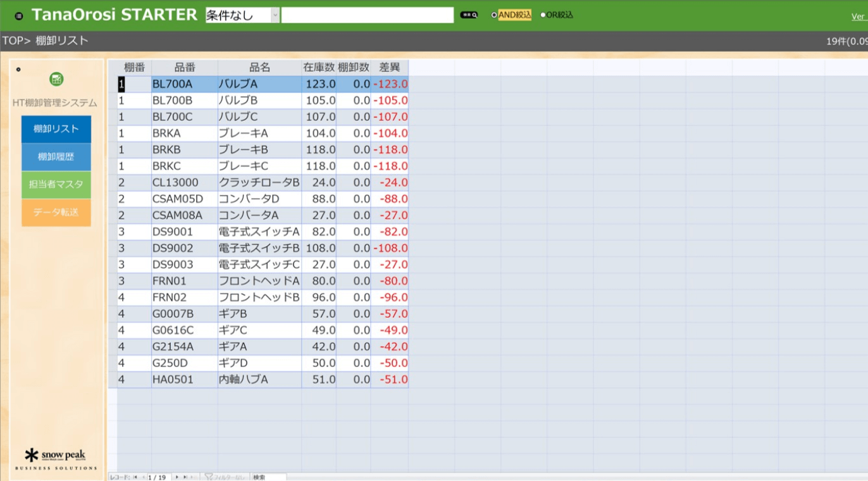Click the part number cell CL13000
Screen dimensions: 868x481
(x=185, y=183)
